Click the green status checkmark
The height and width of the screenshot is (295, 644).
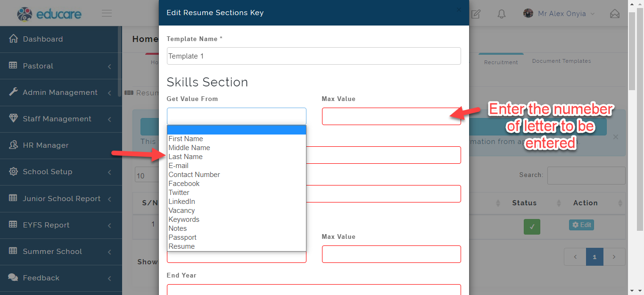point(532,227)
